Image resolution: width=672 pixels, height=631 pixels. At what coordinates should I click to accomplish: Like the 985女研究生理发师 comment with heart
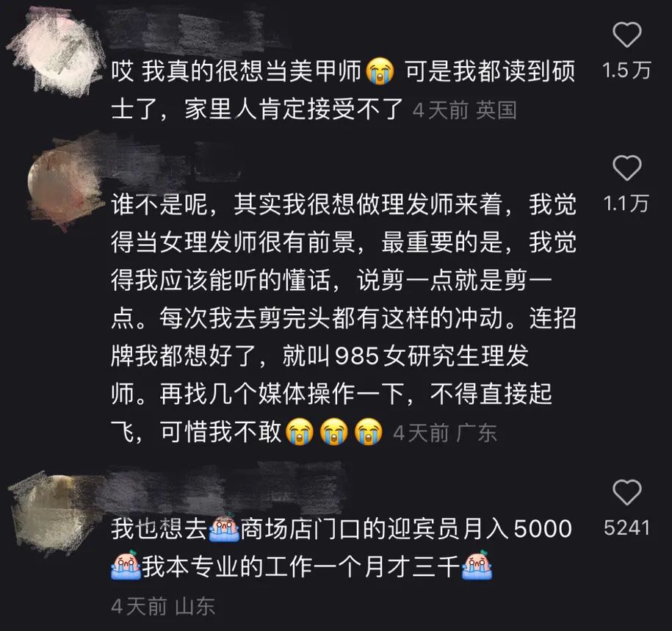(626, 167)
